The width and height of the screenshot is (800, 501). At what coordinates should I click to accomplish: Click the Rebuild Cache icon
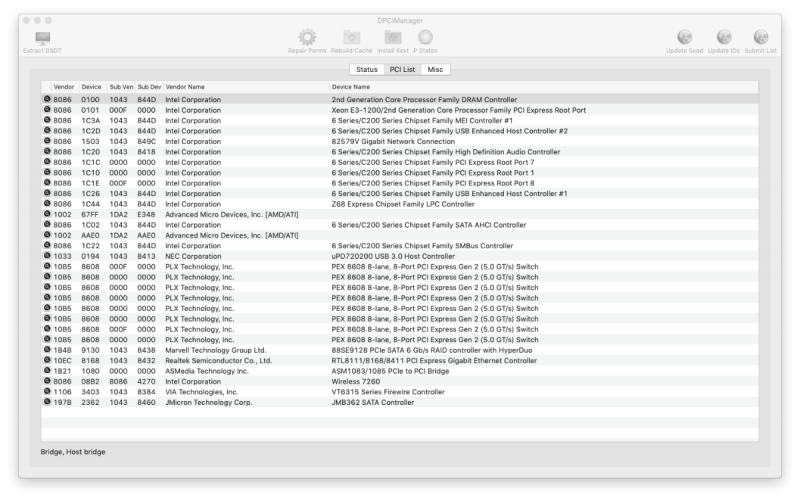coord(351,38)
